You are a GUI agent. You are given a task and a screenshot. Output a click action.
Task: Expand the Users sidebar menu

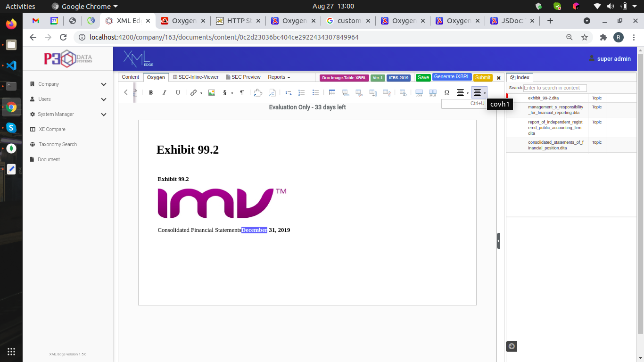tap(68, 99)
